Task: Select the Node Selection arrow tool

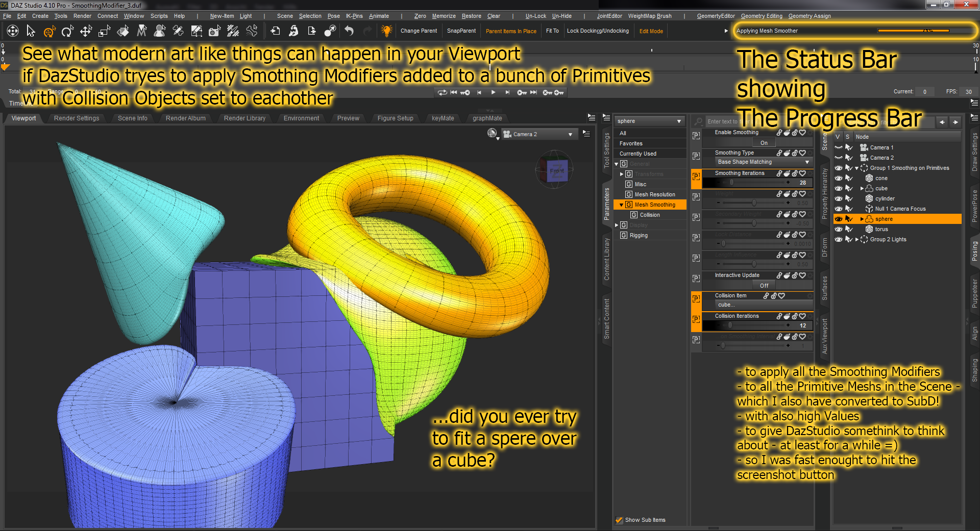Action: tap(31, 31)
